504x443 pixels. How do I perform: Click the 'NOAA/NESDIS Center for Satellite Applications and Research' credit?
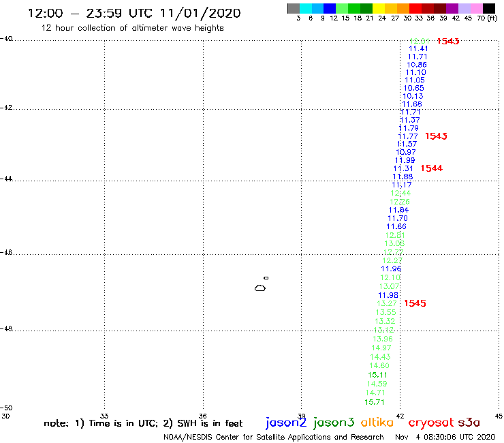[x=274, y=438]
